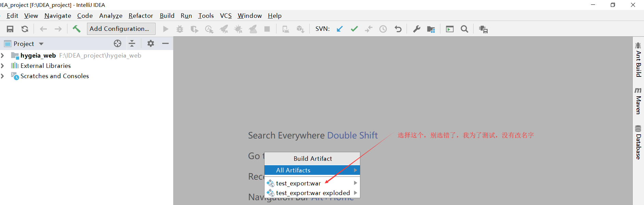
Task: Open the Ant Build side tool window
Action: point(638,59)
